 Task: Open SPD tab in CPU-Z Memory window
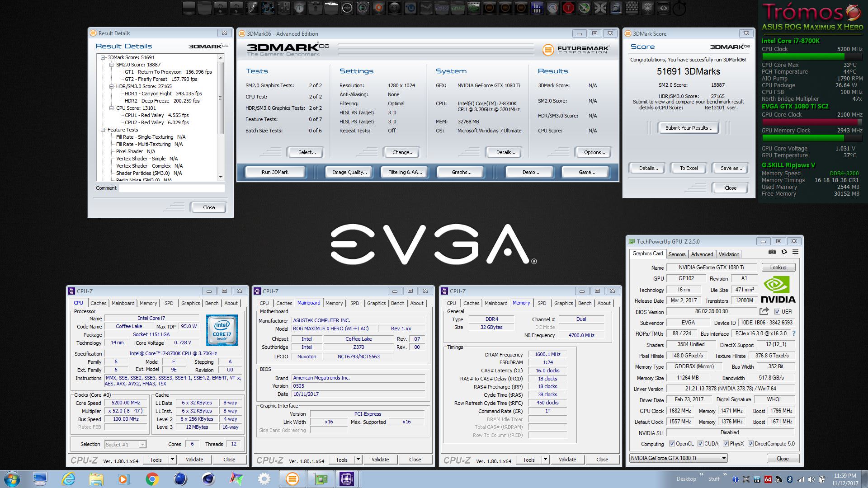[542, 303]
